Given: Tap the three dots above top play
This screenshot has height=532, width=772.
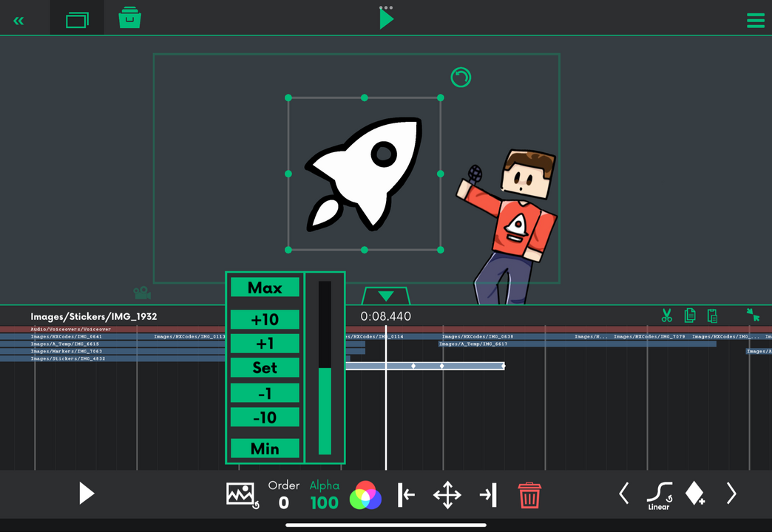Looking at the screenshot, I should click(x=386, y=7).
